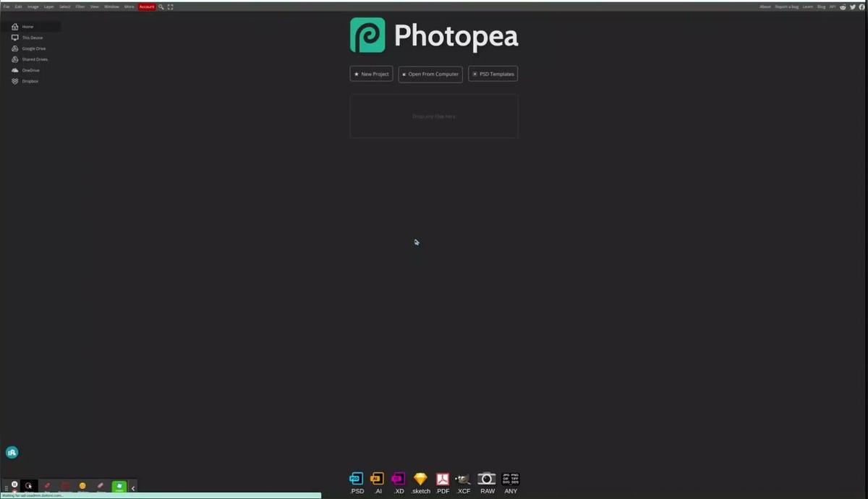Viewport: 868px width, 499px height.
Task: Open the Layer menu
Action: (49, 7)
